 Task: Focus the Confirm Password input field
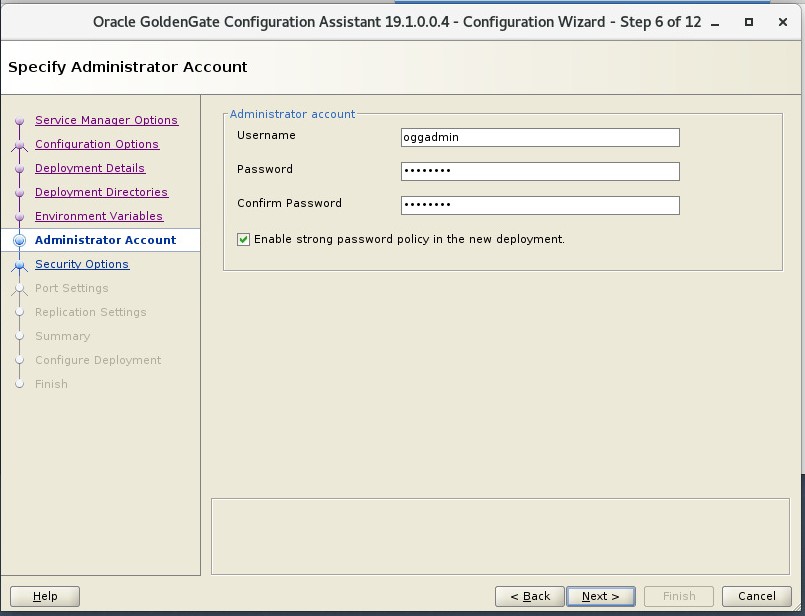[x=540, y=205]
